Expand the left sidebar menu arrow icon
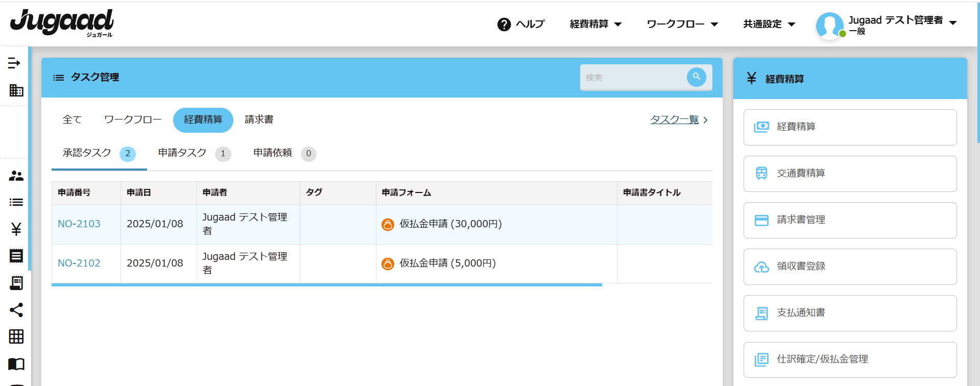The height and width of the screenshot is (386, 980). 14,63
